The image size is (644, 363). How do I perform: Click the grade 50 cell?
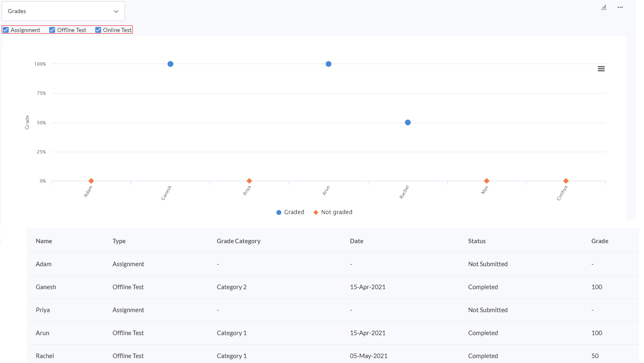point(595,356)
